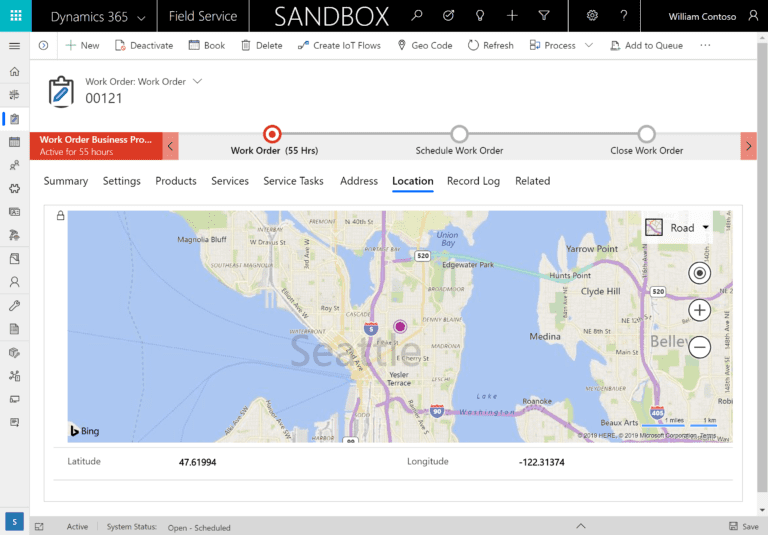Screen dimensions: 768x535
Task: Open the puzzle piece sidebar icon
Action: pos(15,189)
